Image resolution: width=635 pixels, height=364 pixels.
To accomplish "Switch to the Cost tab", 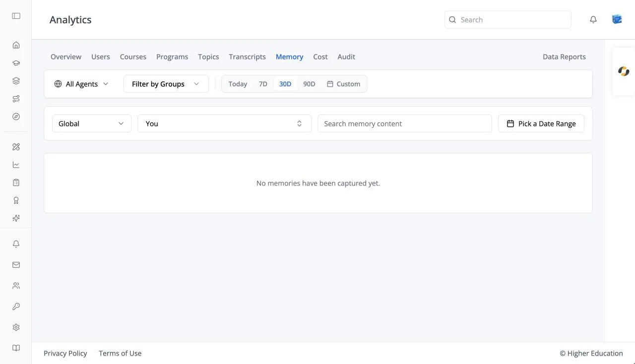I will [x=320, y=57].
